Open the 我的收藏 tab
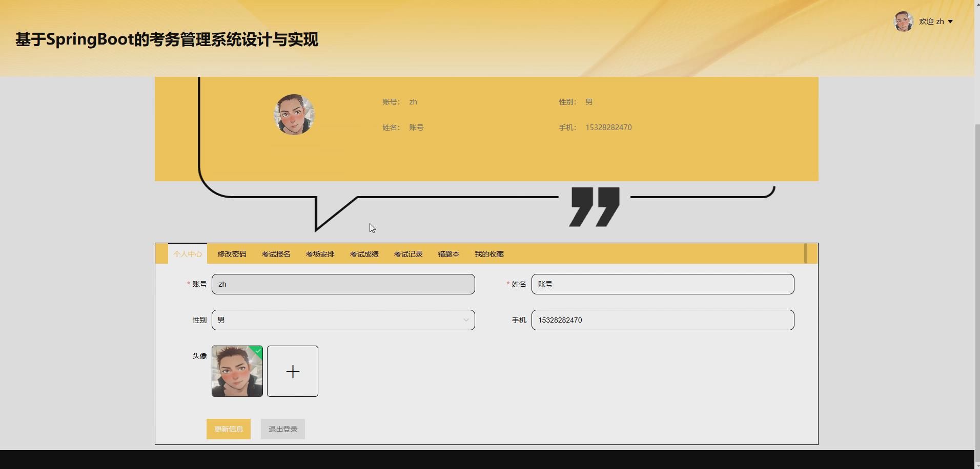 click(x=488, y=253)
